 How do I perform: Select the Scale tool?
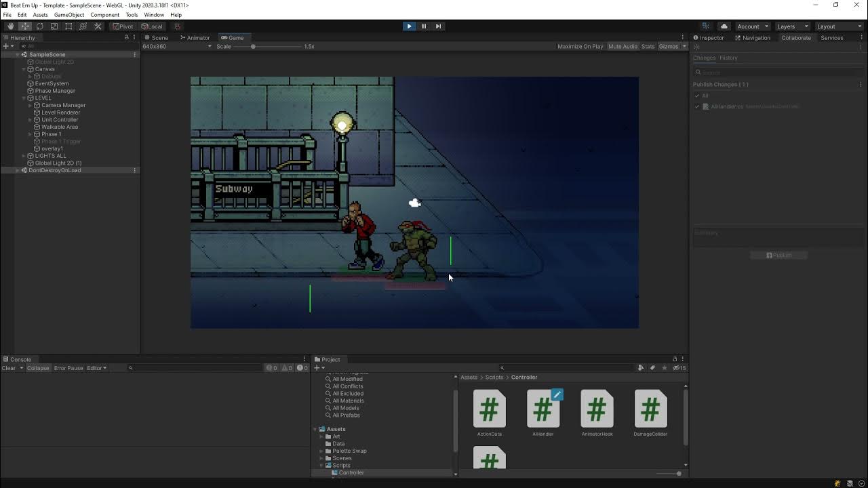pyautogui.click(x=54, y=26)
